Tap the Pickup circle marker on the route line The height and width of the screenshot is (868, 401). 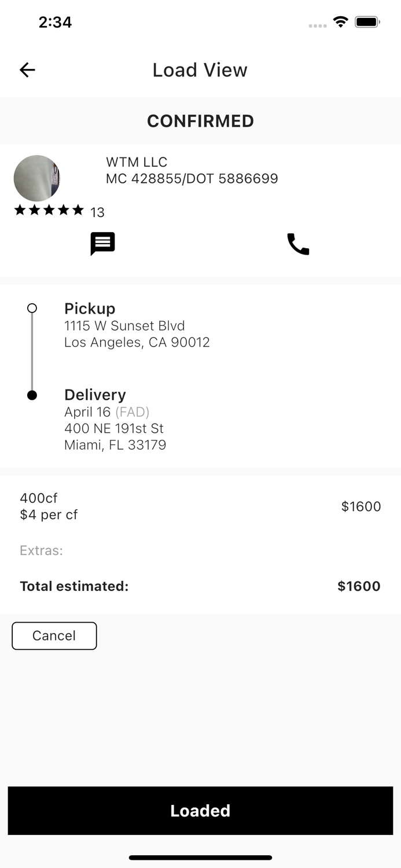point(32,308)
